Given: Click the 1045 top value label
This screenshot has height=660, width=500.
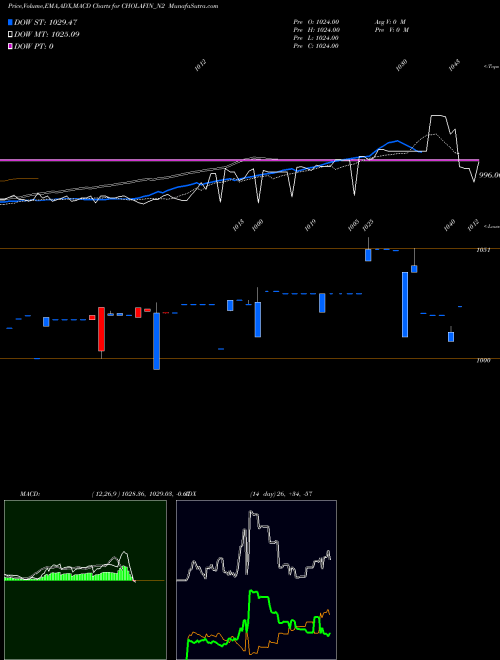Looking at the screenshot, I should point(454,65).
